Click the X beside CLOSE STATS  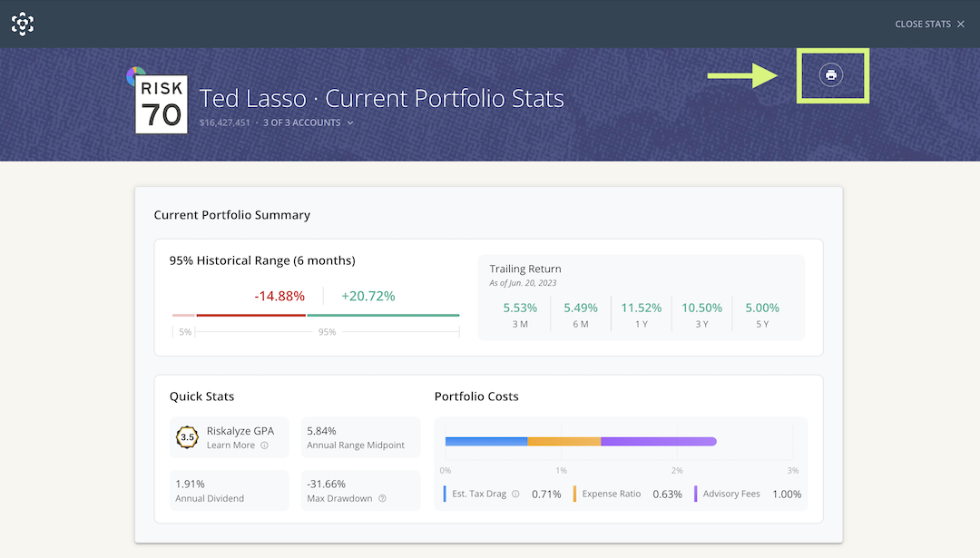click(960, 24)
